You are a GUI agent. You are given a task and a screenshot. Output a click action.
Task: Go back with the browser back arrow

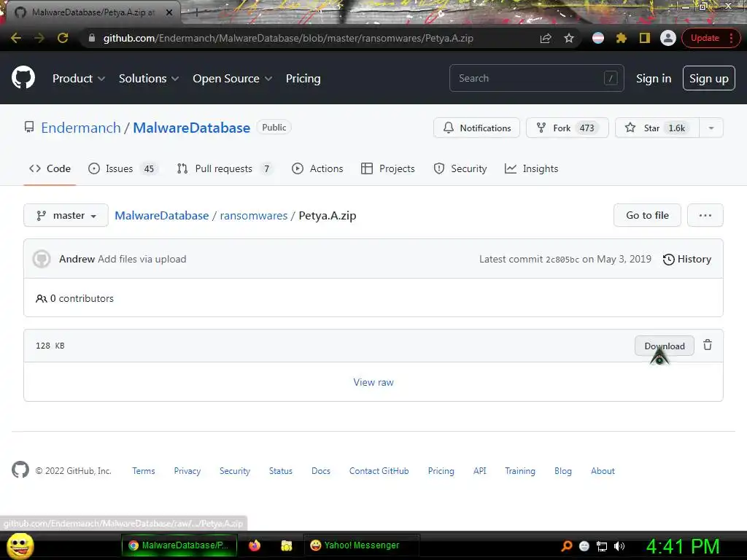[x=16, y=38]
